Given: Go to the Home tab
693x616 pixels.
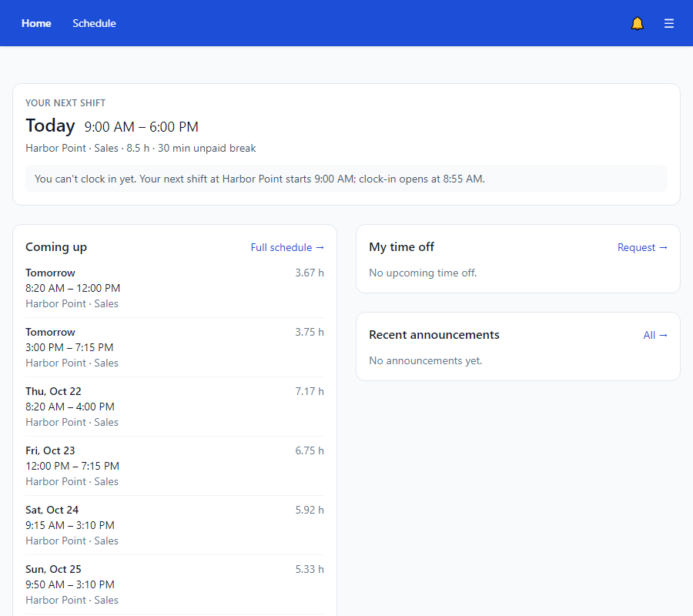Looking at the screenshot, I should (36, 23).
